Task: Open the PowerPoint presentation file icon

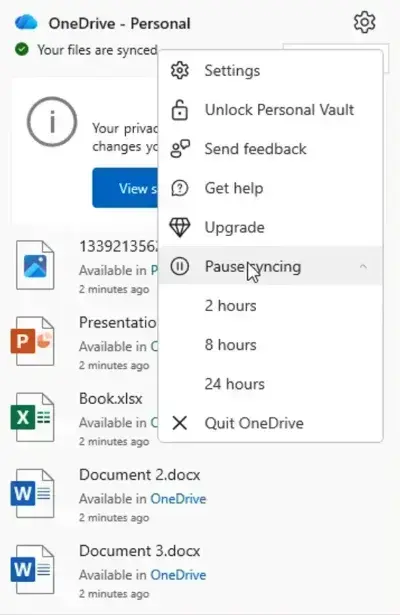Action: (x=32, y=341)
